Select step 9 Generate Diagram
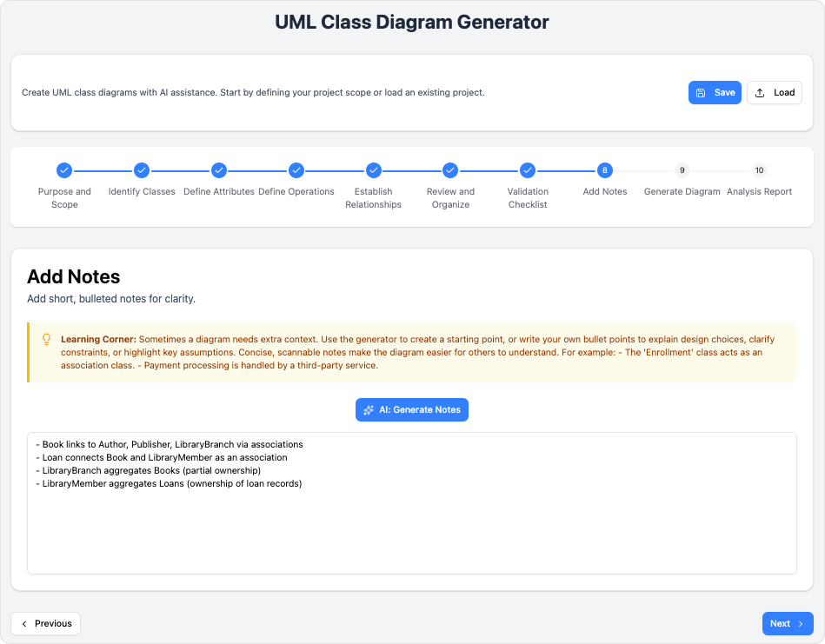Viewport: 825px width, 644px height. pos(682,170)
